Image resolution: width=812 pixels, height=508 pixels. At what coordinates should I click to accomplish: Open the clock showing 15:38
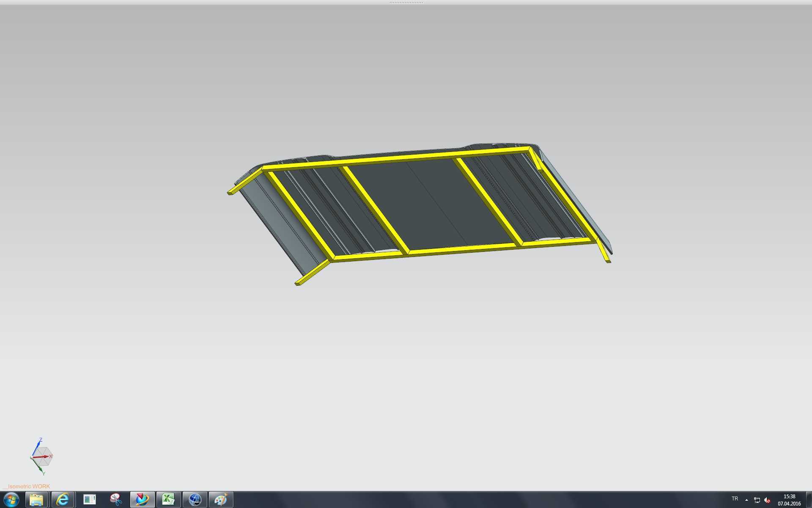(789, 500)
